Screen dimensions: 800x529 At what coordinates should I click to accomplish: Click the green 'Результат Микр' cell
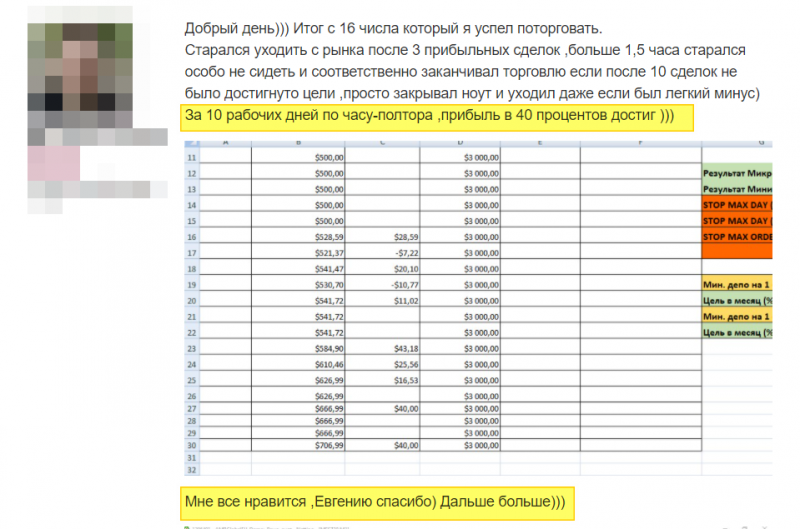(737, 173)
